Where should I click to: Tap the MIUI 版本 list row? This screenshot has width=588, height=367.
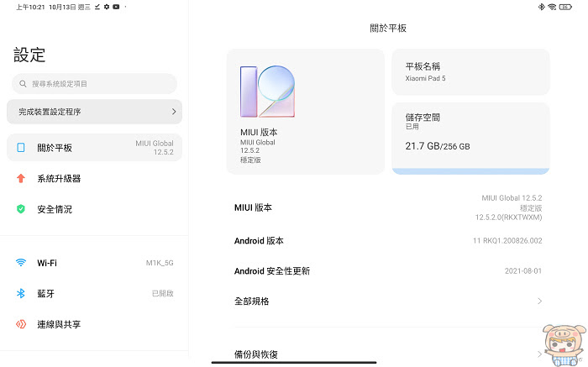pyautogui.click(x=388, y=207)
